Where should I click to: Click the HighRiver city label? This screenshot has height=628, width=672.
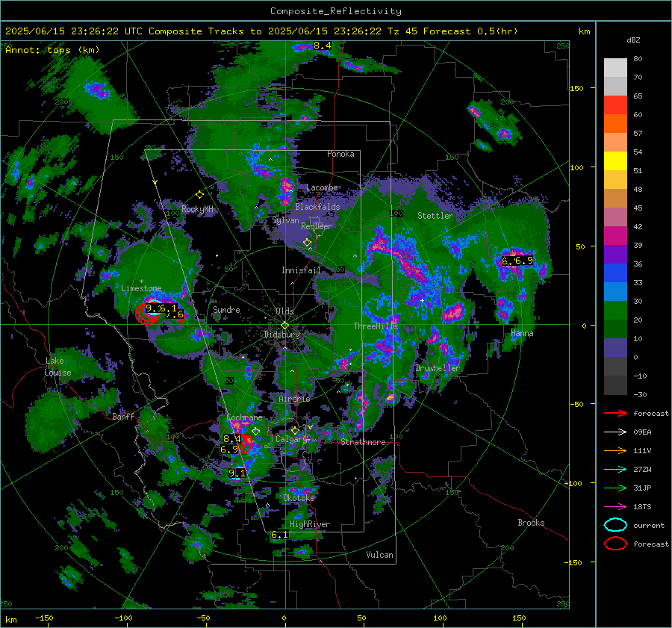[x=310, y=524]
